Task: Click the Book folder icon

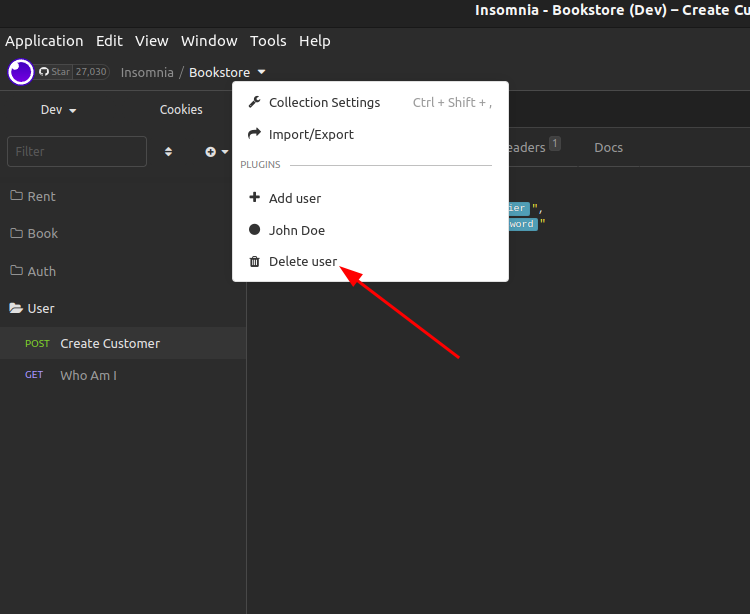Action: 17,232
